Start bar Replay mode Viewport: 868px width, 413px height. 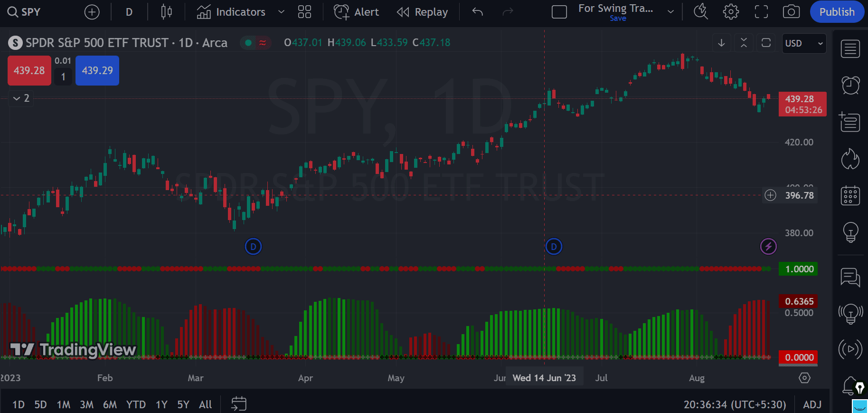[x=422, y=12]
